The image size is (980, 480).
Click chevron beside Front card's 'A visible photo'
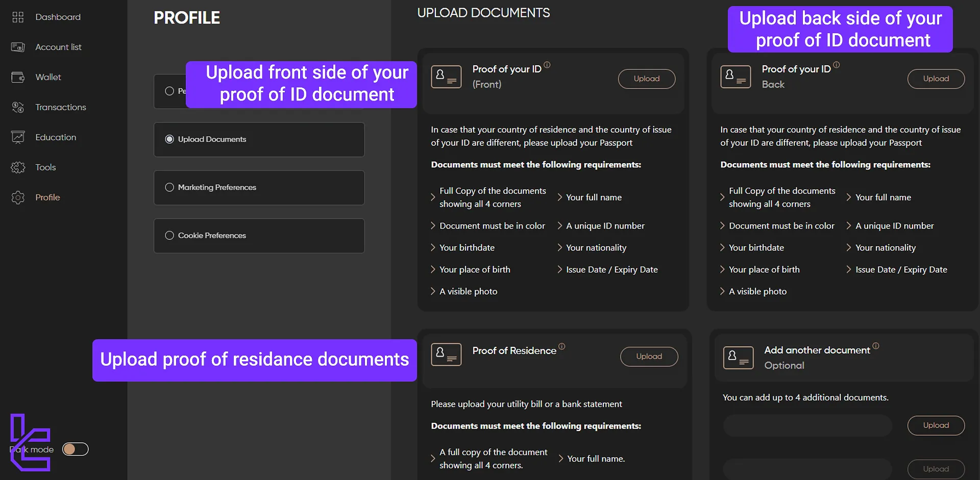click(433, 291)
